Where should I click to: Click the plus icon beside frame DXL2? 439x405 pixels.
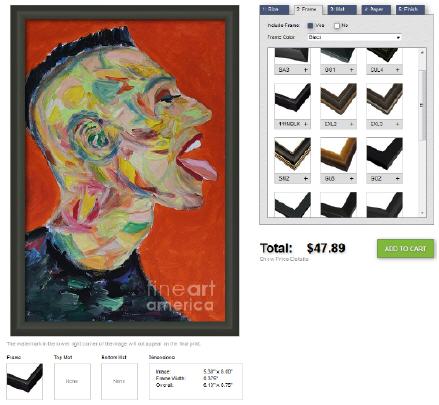click(x=352, y=124)
